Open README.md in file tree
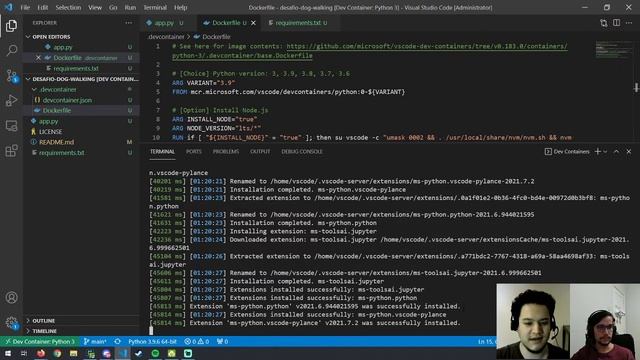 click(81, 142)
